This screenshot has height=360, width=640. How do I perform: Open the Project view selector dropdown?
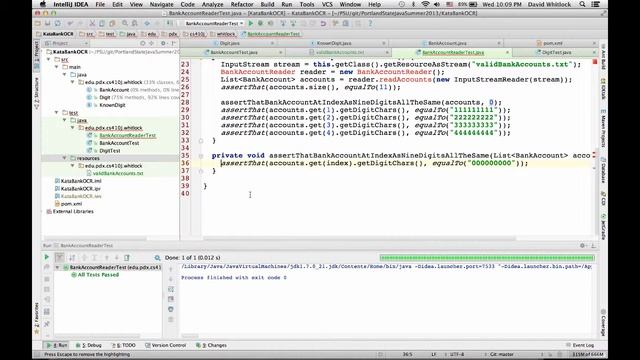[x=66, y=43]
